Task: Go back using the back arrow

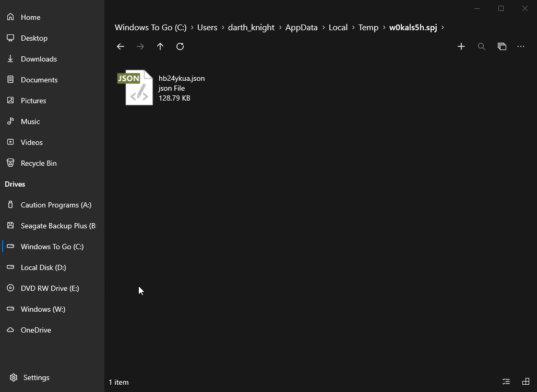Action: tap(120, 46)
